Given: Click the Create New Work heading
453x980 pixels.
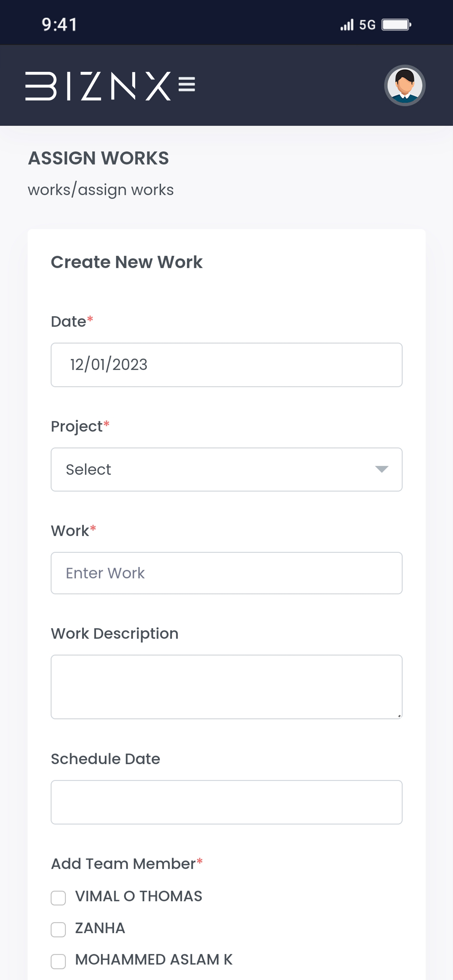Looking at the screenshot, I should [127, 262].
